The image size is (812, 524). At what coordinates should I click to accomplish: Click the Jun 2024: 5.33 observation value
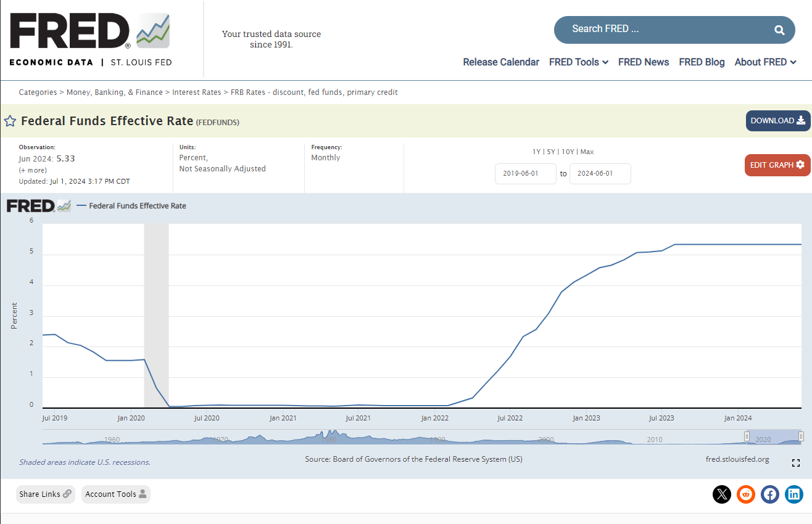47,159
